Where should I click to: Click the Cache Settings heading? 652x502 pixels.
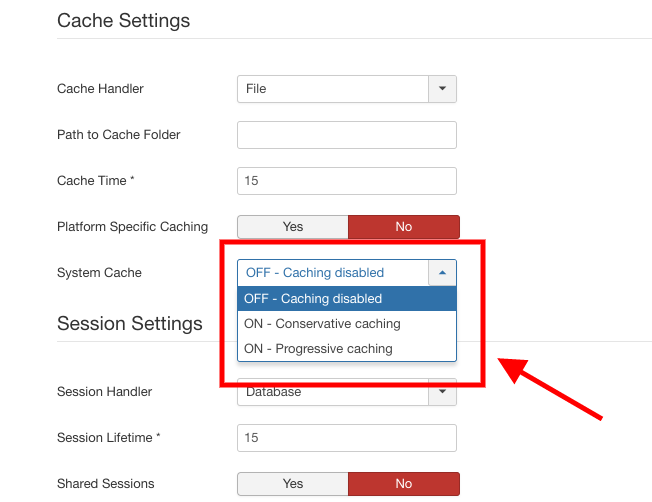[x=123, y=20]
